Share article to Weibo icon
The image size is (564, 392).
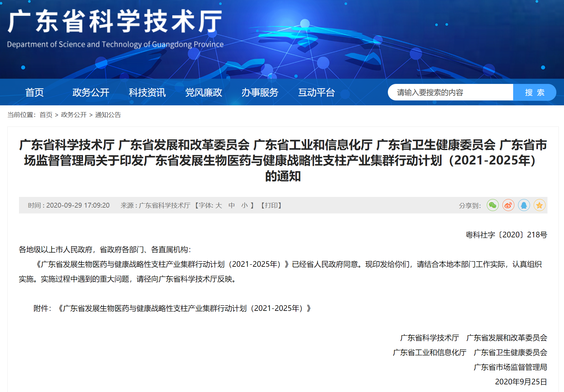508,205
